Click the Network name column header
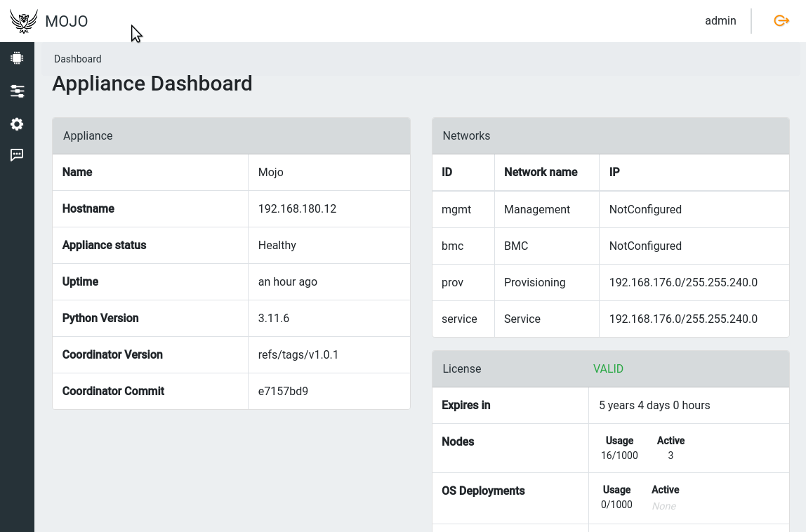 coord(541,173)
